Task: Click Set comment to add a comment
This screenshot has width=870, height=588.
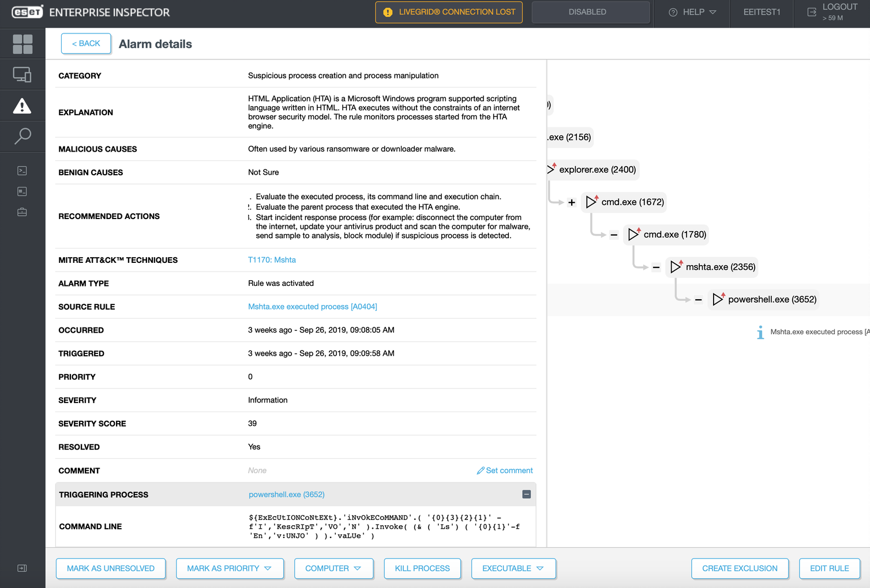Action: (505, 471)
